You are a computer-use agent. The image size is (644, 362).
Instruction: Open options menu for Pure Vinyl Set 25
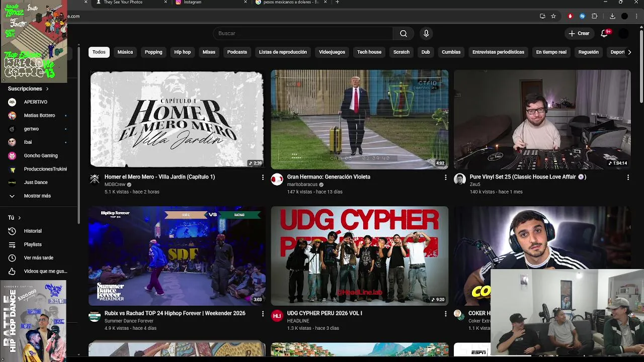point(628,177)
